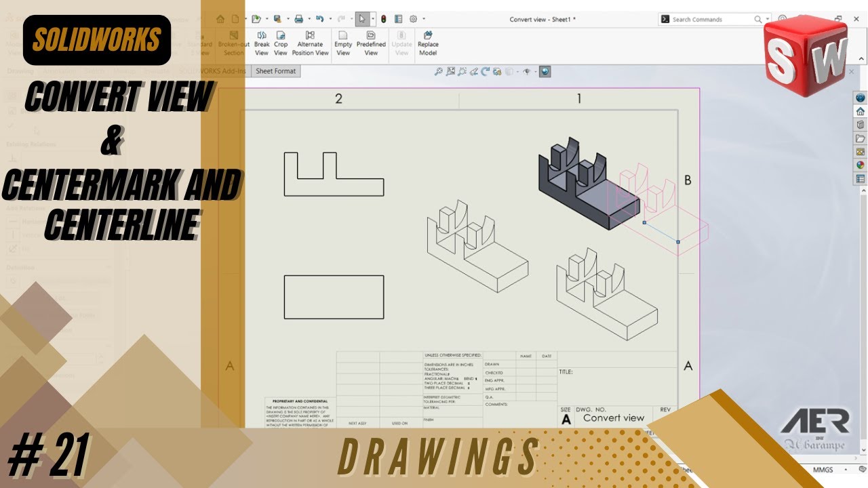This screenshot has width=868, height=488.
Task: Open the Options gear dropdown arrow
Action: pos(424,19)
